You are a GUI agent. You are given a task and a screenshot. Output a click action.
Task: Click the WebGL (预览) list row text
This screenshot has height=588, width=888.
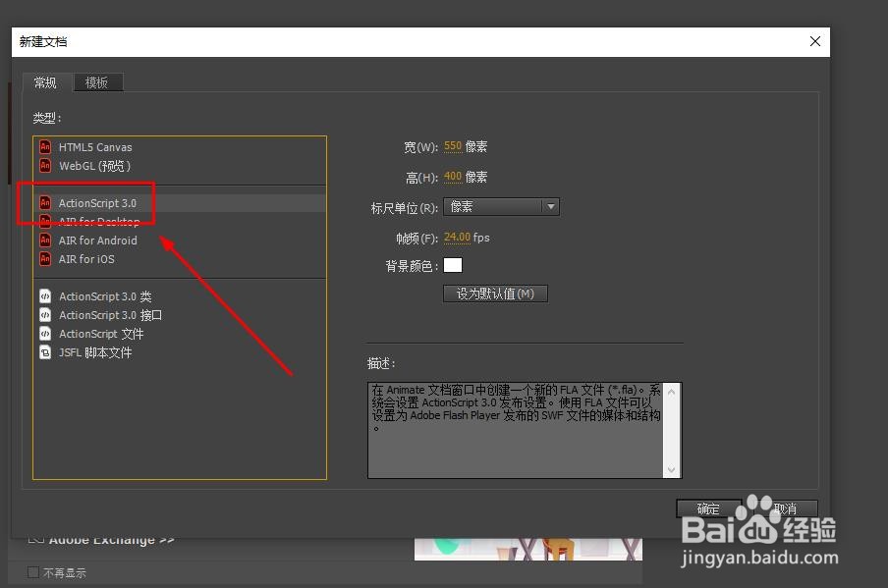click(94, 166)
